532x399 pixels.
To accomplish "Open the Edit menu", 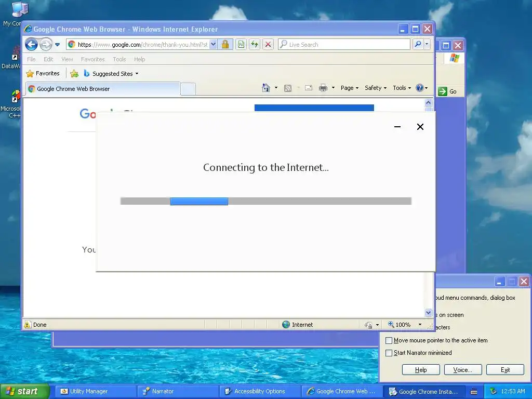I will (x=48, y=59).
